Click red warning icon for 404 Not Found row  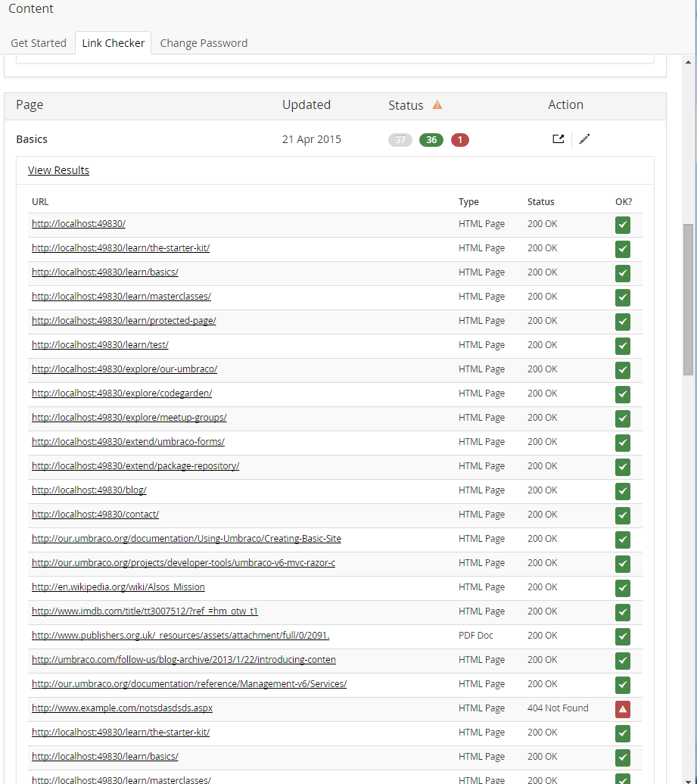[623, 709]
